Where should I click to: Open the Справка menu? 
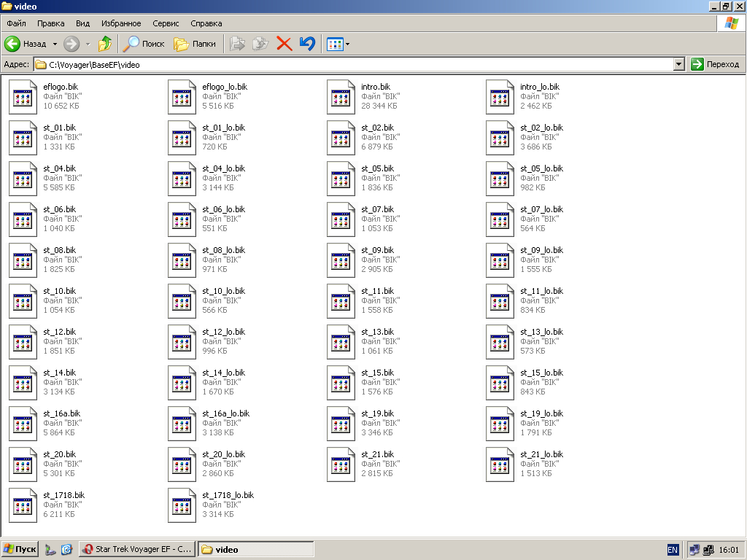pyautogui.click(x=206, y=23)
